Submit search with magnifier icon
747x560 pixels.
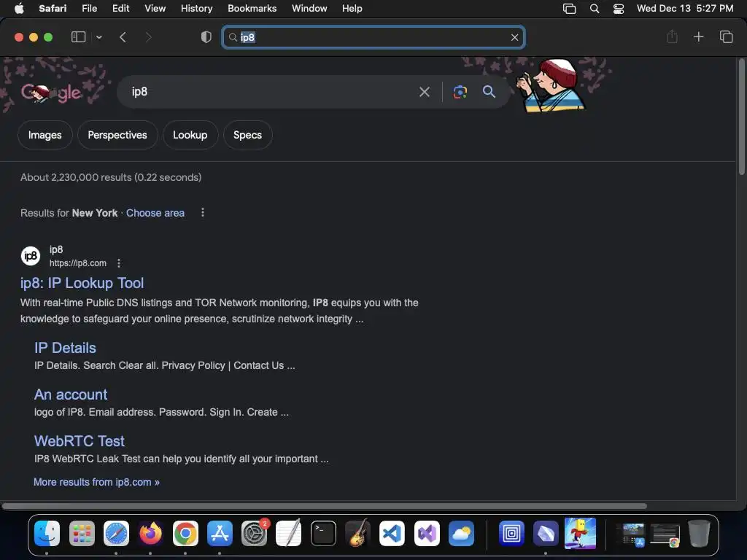point(489,91)
